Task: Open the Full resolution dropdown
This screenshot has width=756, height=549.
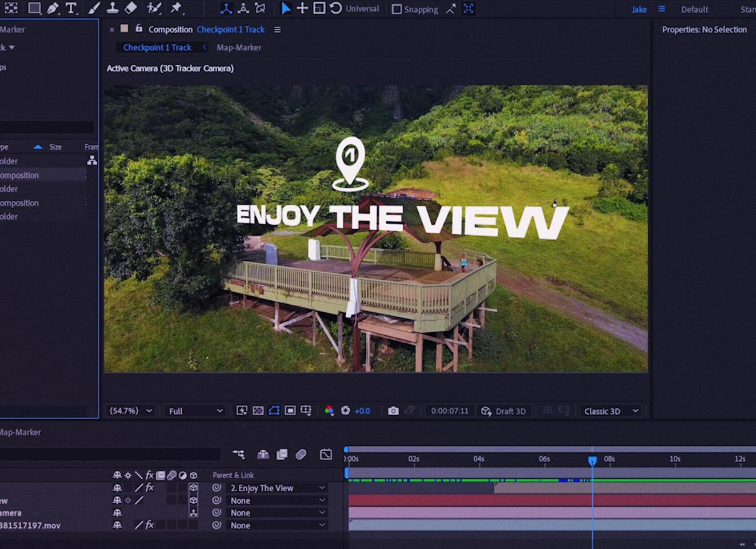Action: tap(195, 411)
